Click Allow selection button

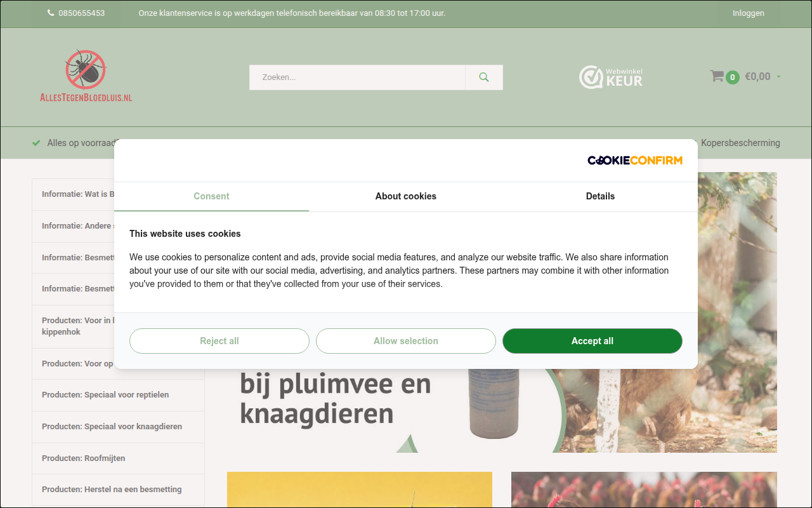[406, 341]
